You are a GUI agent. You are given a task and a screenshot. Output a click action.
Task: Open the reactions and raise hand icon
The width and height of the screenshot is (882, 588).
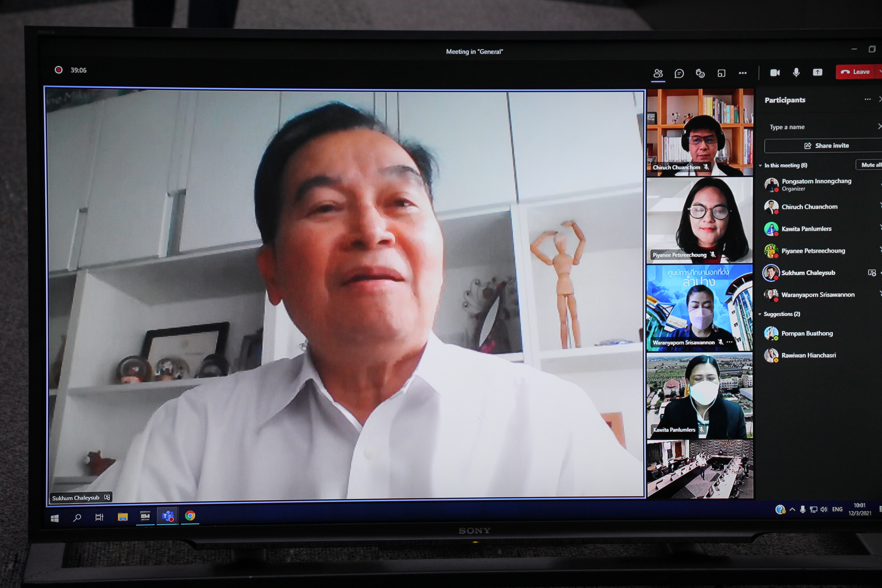tap(700, 73)
